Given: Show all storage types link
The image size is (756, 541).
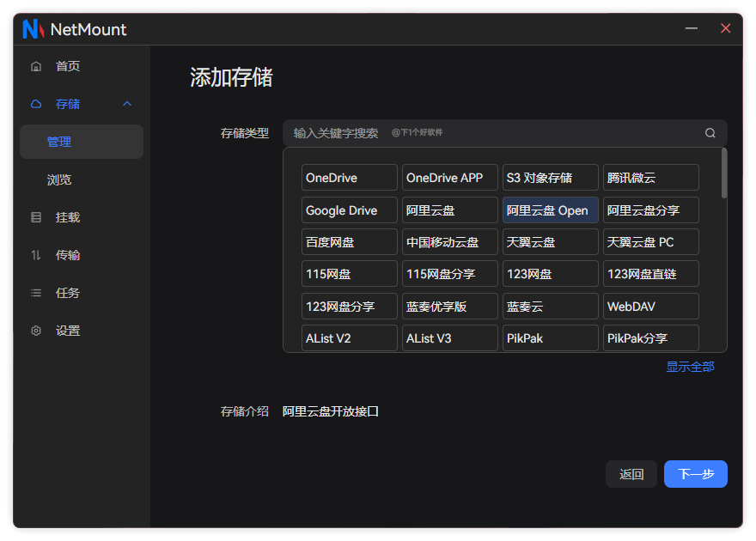Looking at the screenshot, I should pyautogui.click(x=690, y=367).
